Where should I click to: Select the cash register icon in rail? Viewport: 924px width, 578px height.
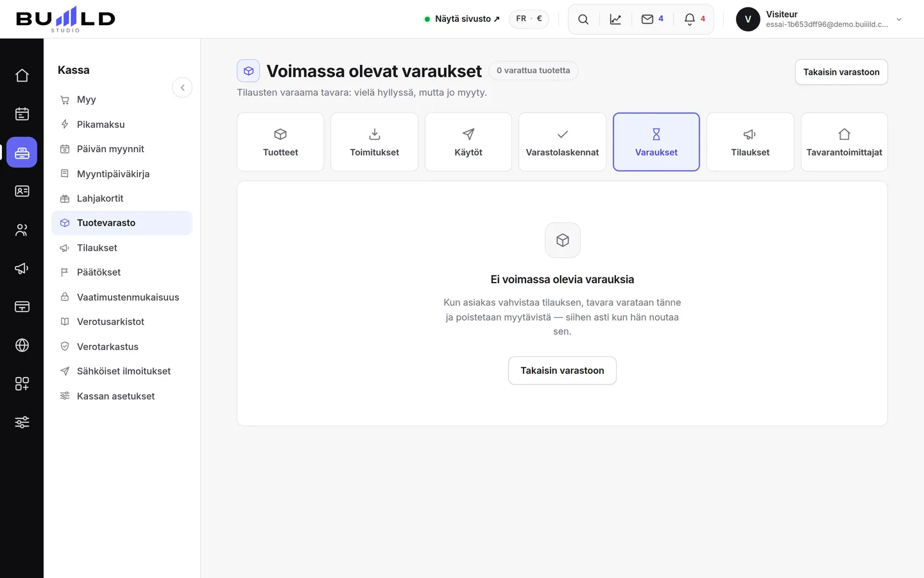click(22, 152)
